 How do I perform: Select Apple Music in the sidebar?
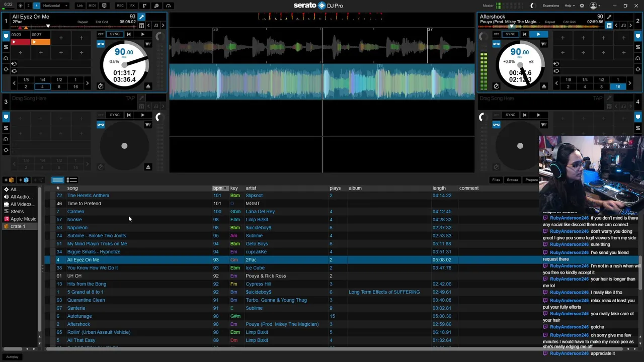pyautogui.click(x=20, y=219)
